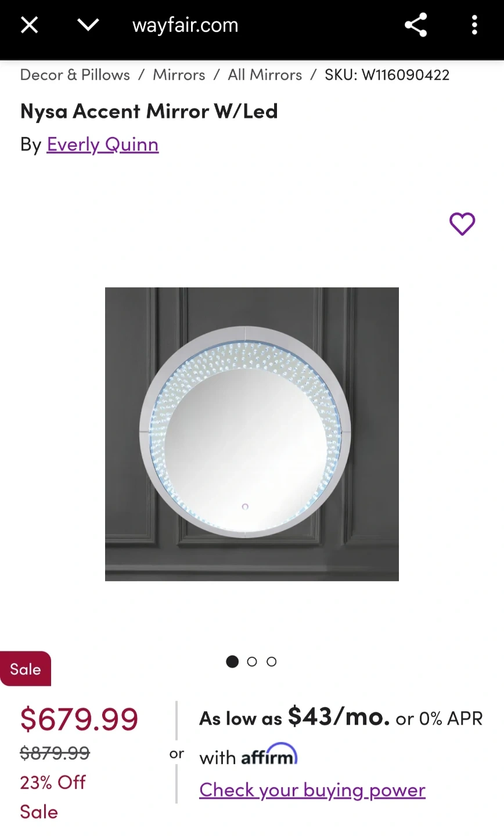Tap the SKU: W116090422 text
The height and width of the screenshot is (836, 504).
tap(387, 75)
